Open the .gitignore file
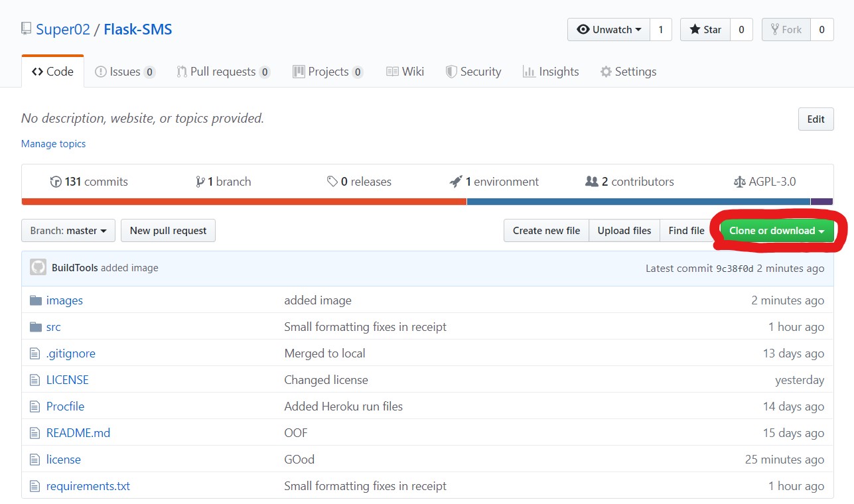The height and width of the screenshot is (504, 854). point(71,353)
